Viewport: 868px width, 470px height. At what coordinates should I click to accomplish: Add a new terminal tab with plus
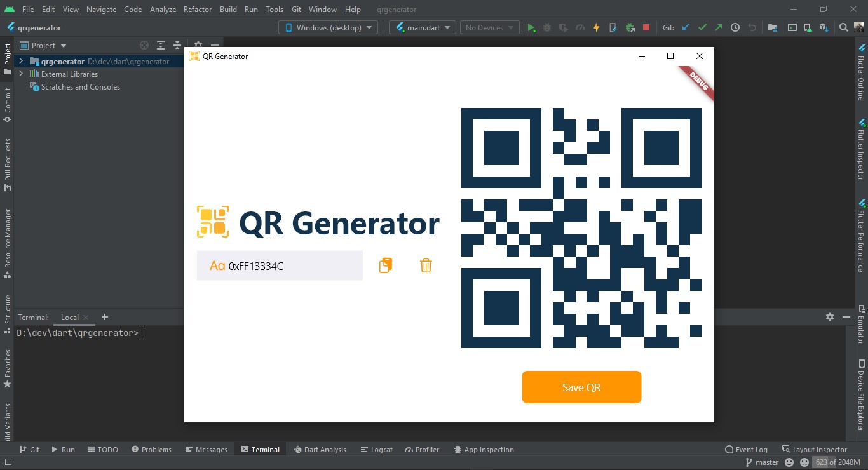105,317
